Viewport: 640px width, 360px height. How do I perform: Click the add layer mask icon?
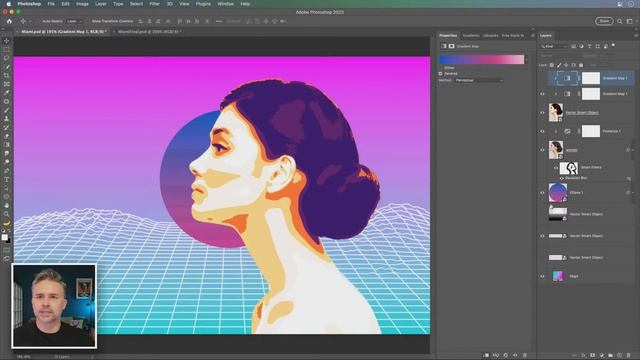click(593, 356)
